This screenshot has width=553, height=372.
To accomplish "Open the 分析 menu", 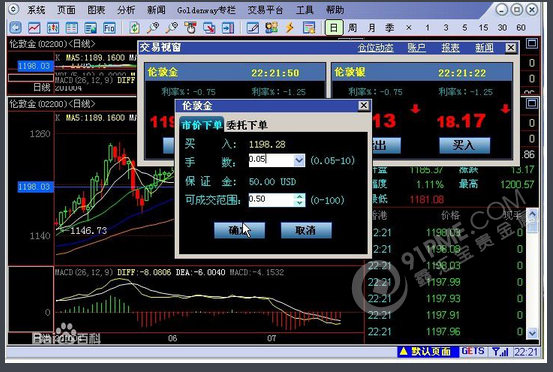I will point(126,10).
